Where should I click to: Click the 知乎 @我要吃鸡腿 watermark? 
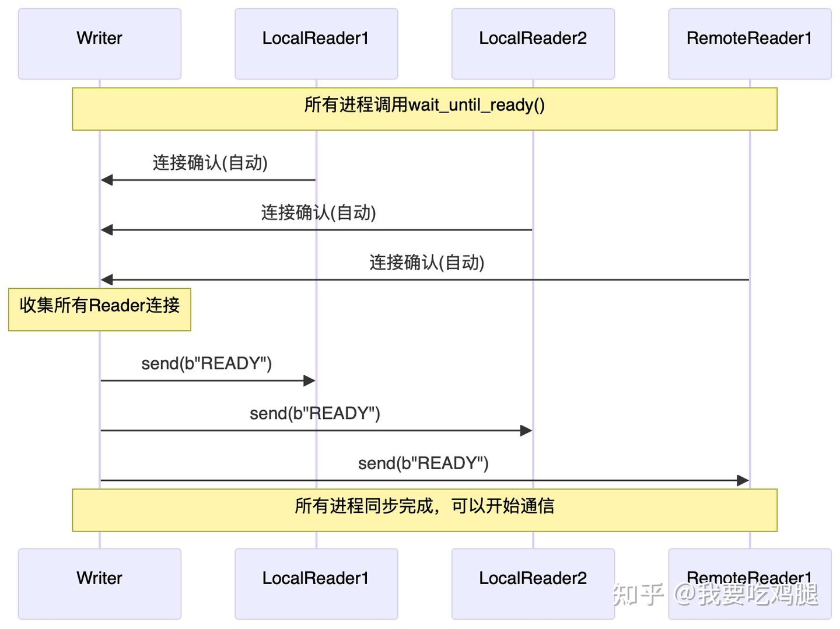[x=715, y=595]
